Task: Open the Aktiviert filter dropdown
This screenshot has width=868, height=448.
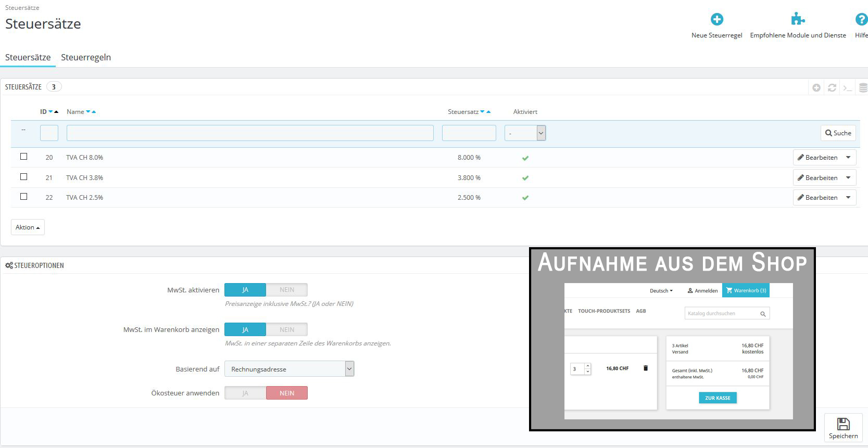Action: (x=525, y=133)
